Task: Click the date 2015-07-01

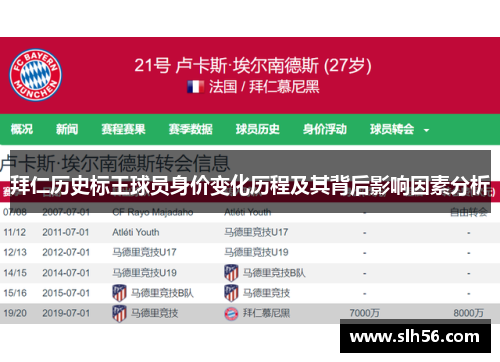Action: pos(66,293)
